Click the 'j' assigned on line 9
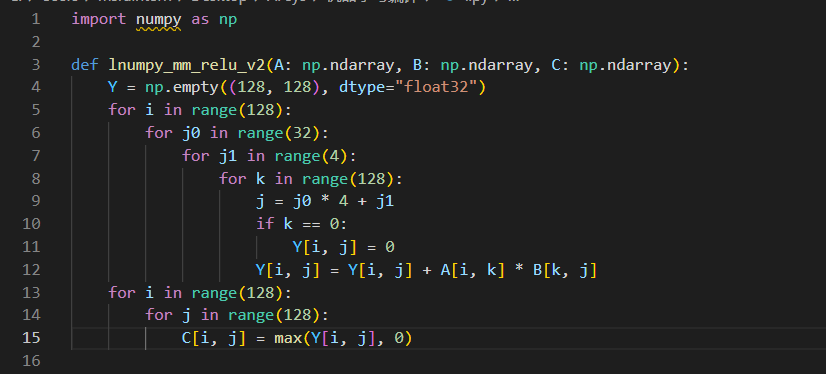Screen dimensions: 826x374 pos(260,202)
